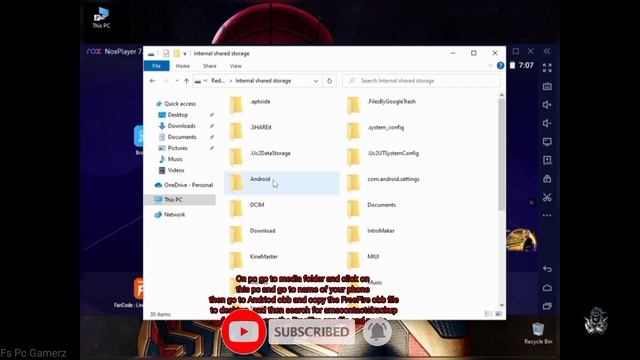Open the .system_config folder
The image size is (640, 360).
[385, 127]
